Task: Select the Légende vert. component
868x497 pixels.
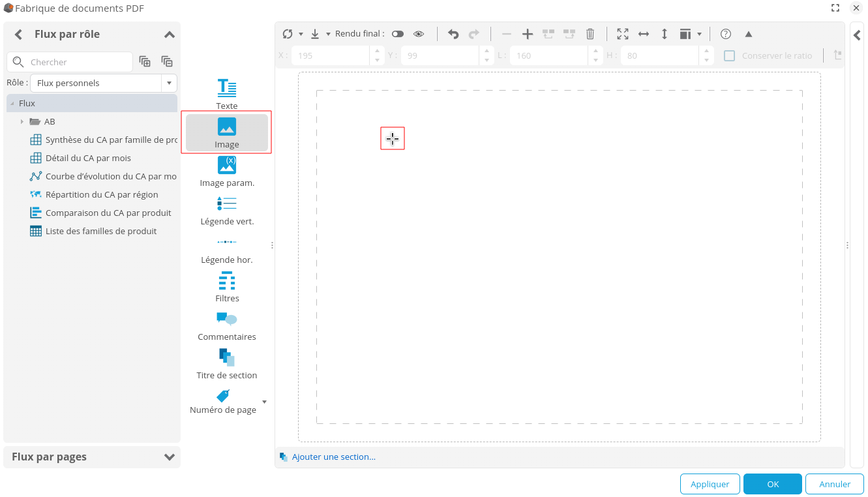Action: [227, 210]
